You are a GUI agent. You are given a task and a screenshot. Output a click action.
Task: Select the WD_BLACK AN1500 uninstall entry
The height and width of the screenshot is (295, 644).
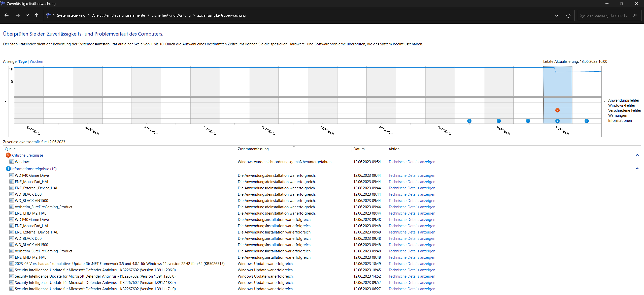(31, 201)
